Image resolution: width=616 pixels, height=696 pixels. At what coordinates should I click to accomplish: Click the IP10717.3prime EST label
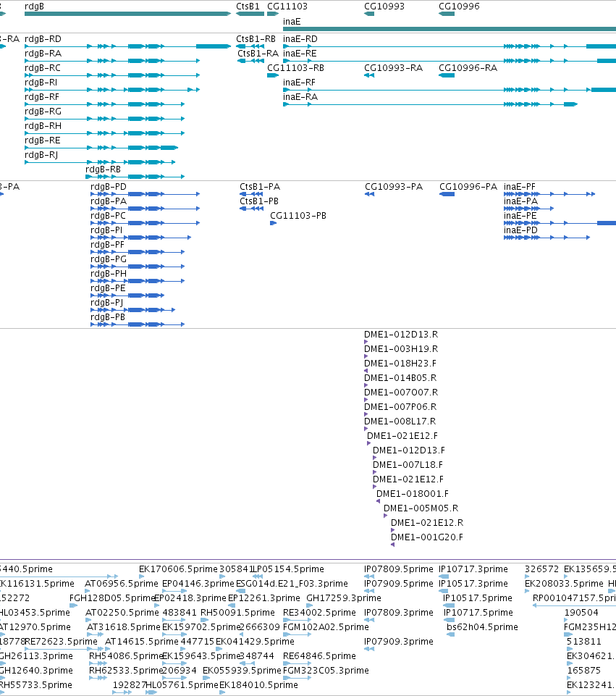[x=473, y=569]
